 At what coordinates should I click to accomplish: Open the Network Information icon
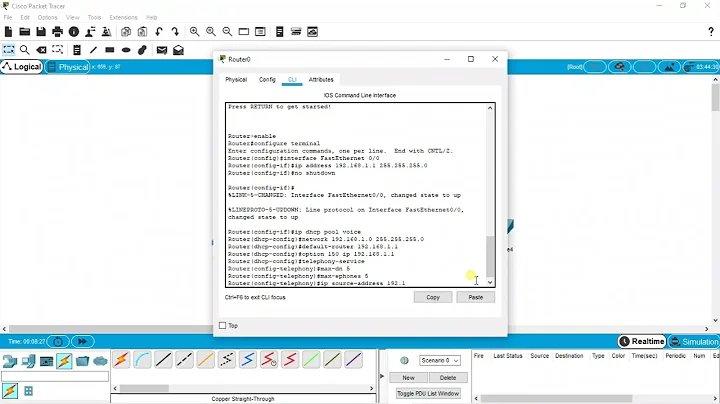[73, 32]
